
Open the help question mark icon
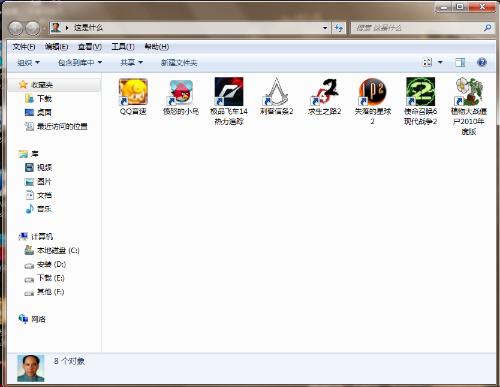tap(482, 62)
